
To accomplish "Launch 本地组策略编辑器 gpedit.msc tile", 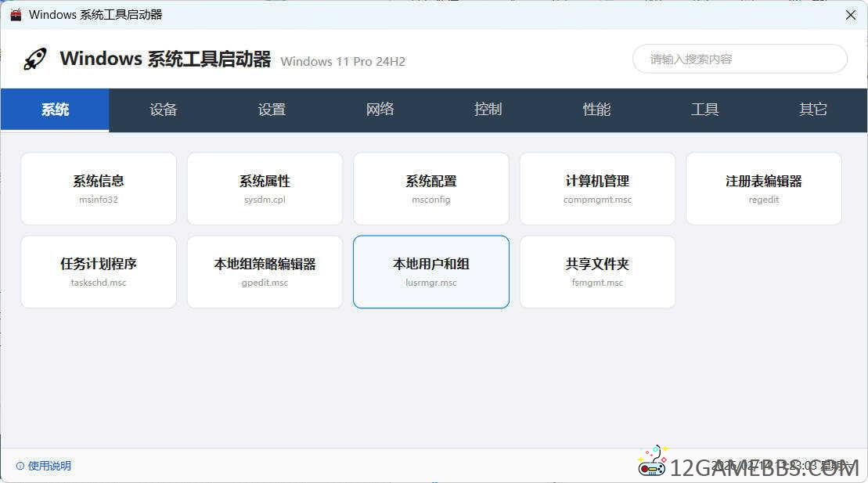I will click(265, 272).
